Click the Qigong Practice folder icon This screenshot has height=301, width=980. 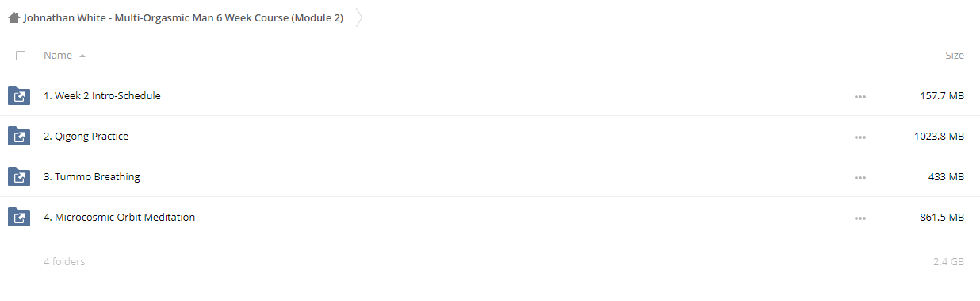(19, 137)
